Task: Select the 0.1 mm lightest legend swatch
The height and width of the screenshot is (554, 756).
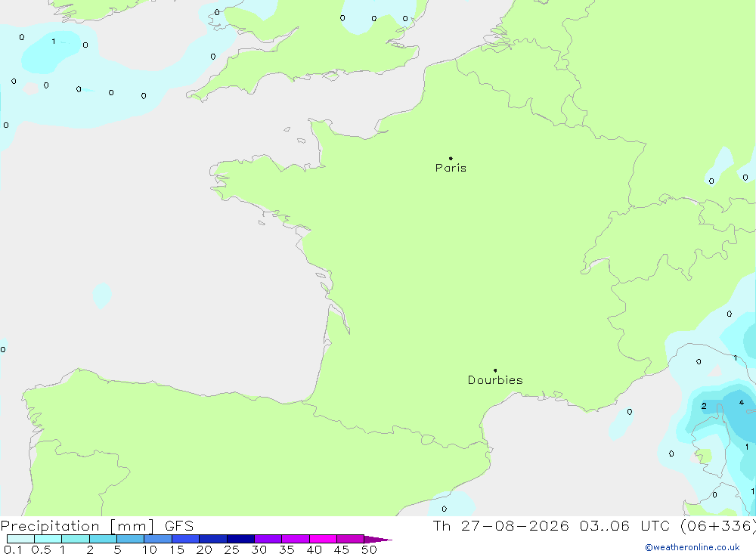Action: pos(20,539)
